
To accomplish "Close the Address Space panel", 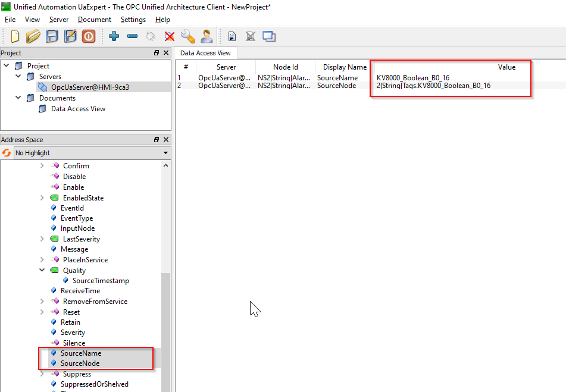I will tap(166, 140).
